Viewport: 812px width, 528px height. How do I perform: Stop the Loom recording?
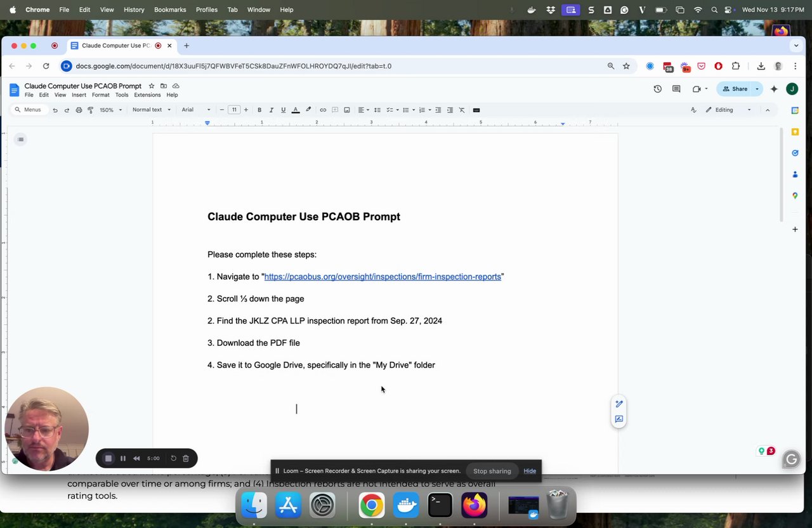(x=108, y=458)
